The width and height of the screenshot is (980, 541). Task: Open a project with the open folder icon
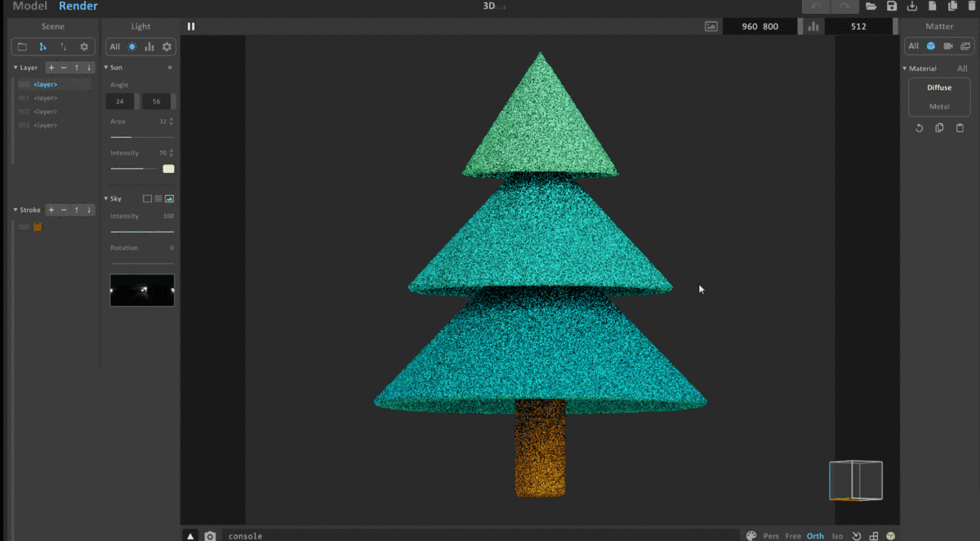click(871, 7)
